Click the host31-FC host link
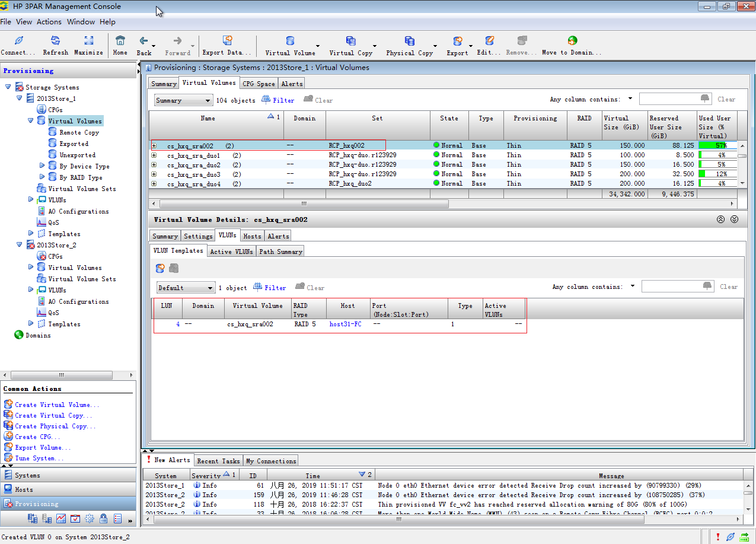The width and height of the screenshot is (756, 544). (345, 325)
